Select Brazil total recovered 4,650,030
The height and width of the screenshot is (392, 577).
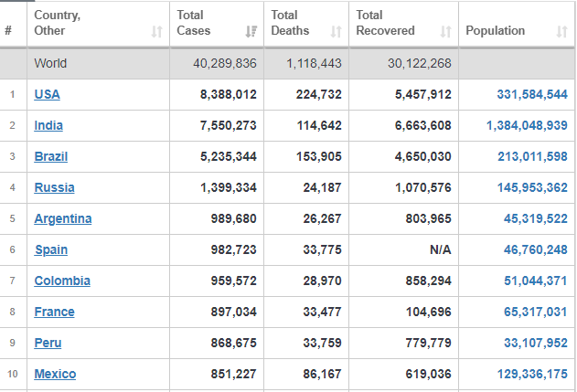pyautogui.click(x=422, y=156)
